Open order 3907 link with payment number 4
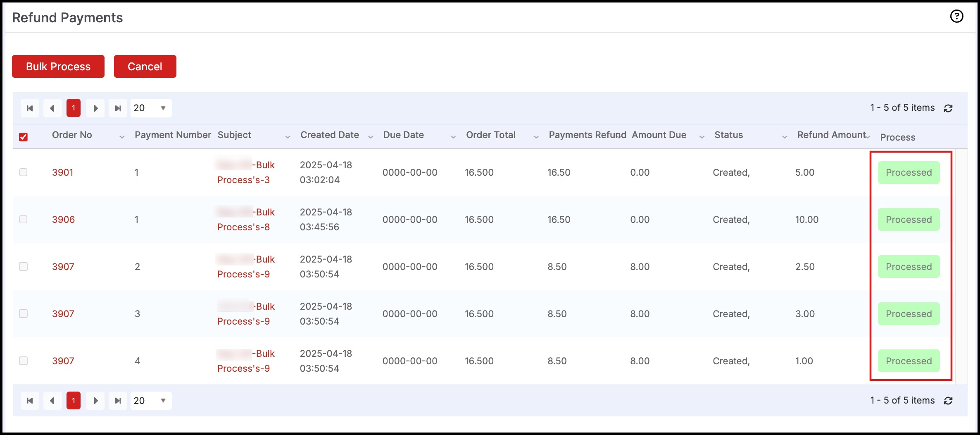 (x=63, y=361)
